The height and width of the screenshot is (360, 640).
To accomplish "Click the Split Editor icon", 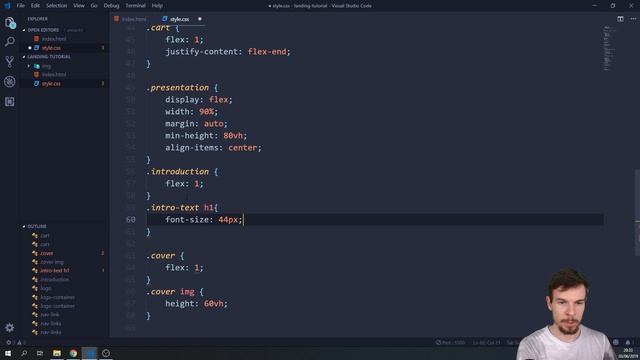I will pos(620,19).
